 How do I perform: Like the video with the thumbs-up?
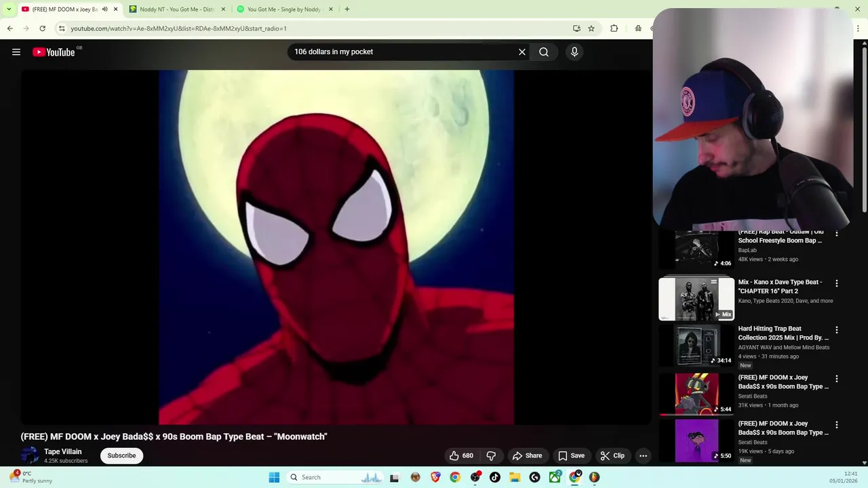[x=461, y=455]
